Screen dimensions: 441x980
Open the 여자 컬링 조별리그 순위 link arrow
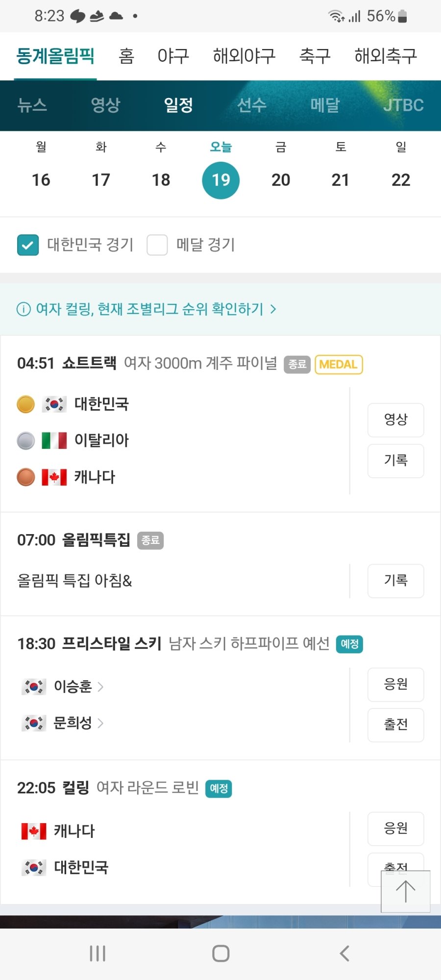click(273, 309)
